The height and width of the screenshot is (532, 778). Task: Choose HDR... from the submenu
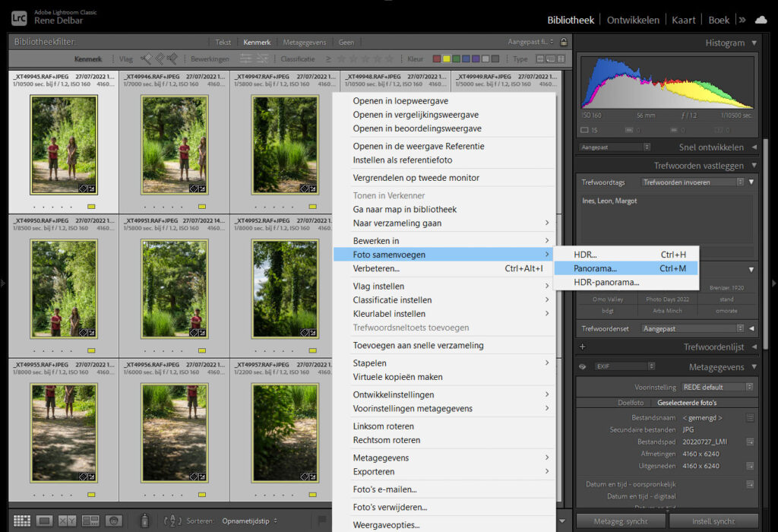pos(626,255)
